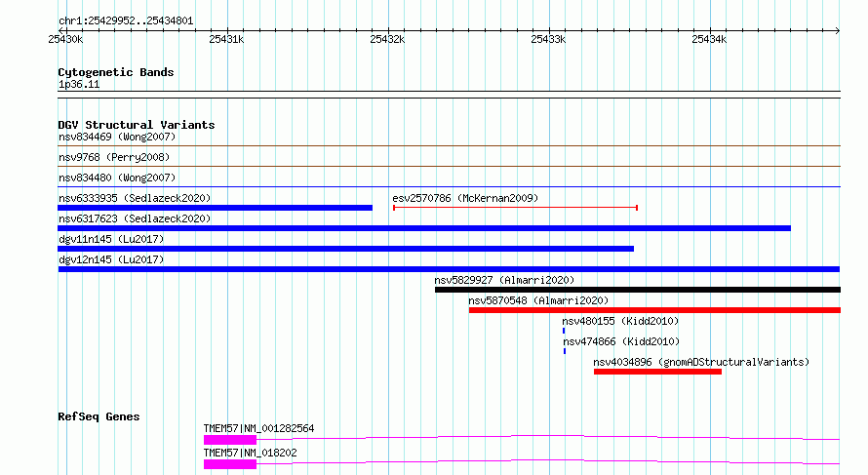Click the nsv5829927 (Almarri2020) label
The image size is (868, 475).
[504, 280]
